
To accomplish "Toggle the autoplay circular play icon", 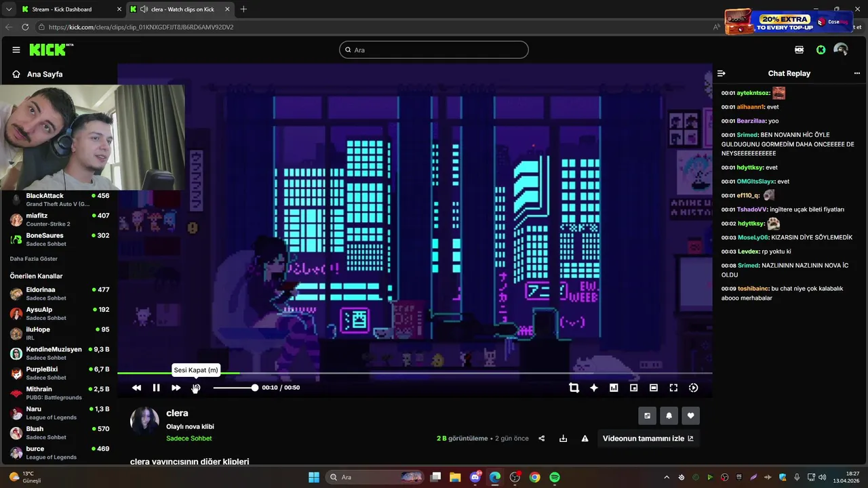I will 693,388.
